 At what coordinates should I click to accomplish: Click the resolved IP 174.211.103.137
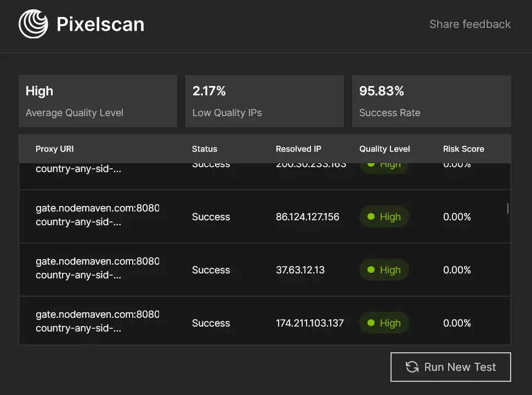[310, 323]
